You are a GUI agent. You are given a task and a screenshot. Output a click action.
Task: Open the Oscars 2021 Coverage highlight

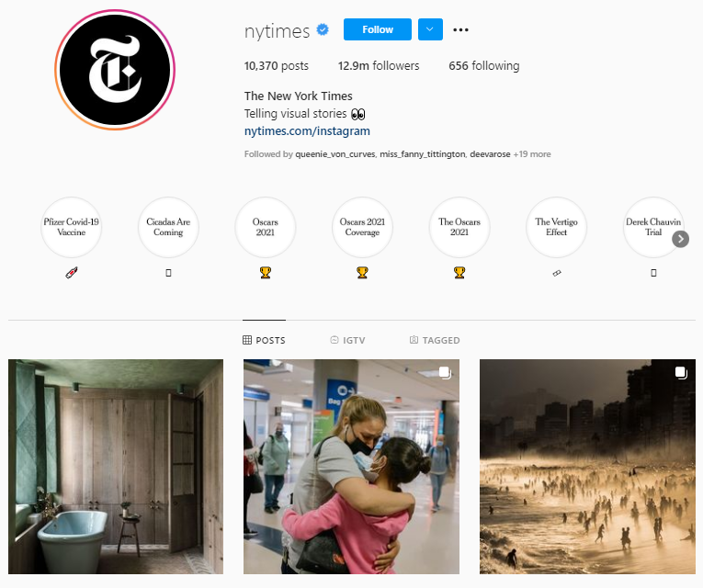[362, 227]
